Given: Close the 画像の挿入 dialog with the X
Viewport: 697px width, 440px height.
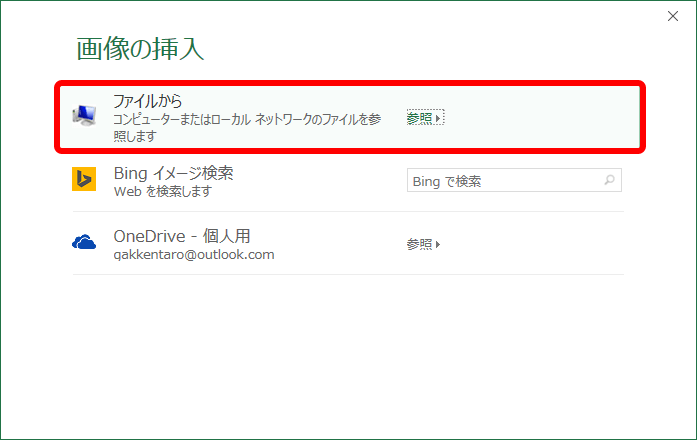Looking at the screenshot, I should point(673,16).
